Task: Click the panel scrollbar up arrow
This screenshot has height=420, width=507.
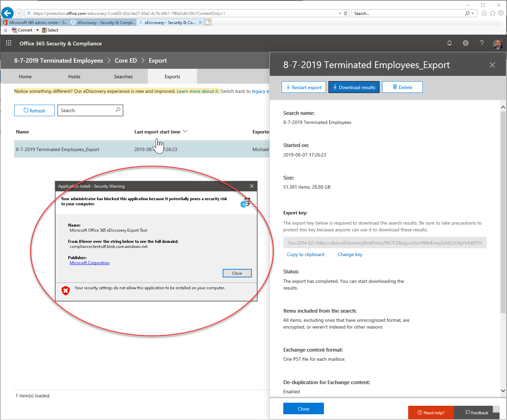Action: 503,107
